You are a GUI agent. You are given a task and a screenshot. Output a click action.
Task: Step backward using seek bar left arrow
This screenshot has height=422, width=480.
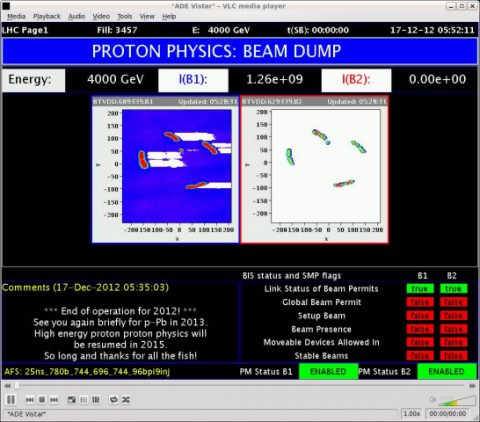coord(7,386)
